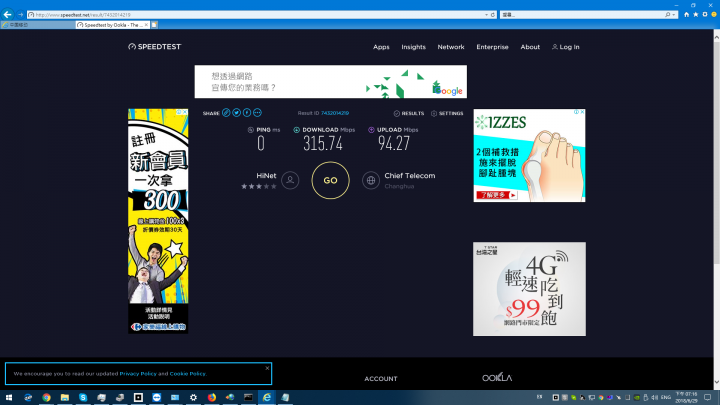The width and height of the screenshot is (720, 405).
Task: Open browser Tools gear icon
Action: pyautogui.click(x=705, y=15)
